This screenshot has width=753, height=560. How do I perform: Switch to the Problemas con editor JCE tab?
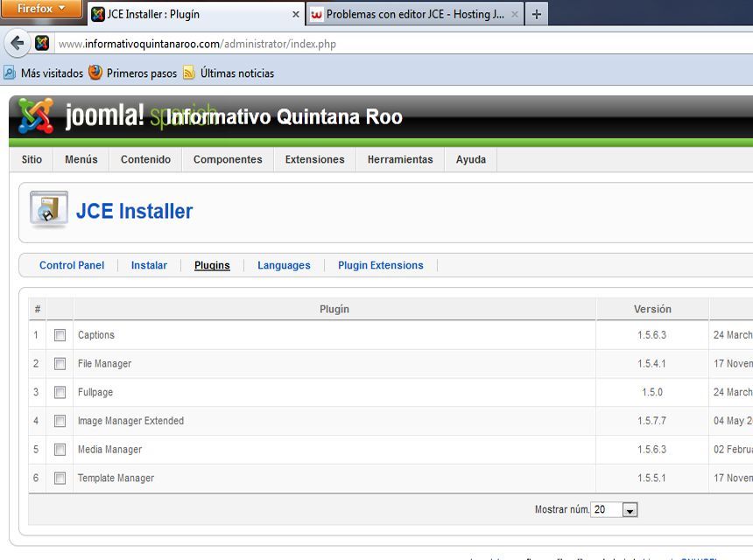click(415, 14)
